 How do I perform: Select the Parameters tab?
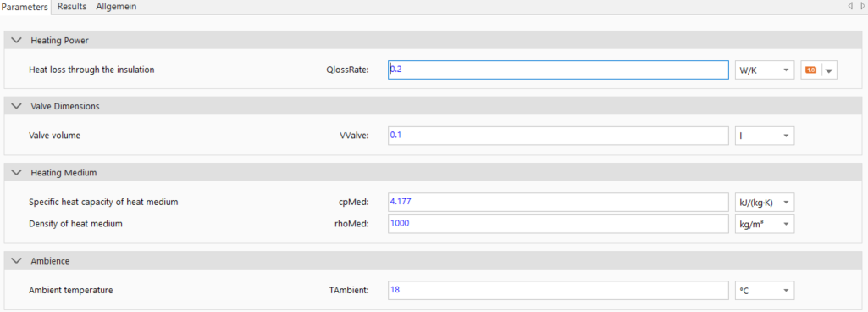point(25,7)
